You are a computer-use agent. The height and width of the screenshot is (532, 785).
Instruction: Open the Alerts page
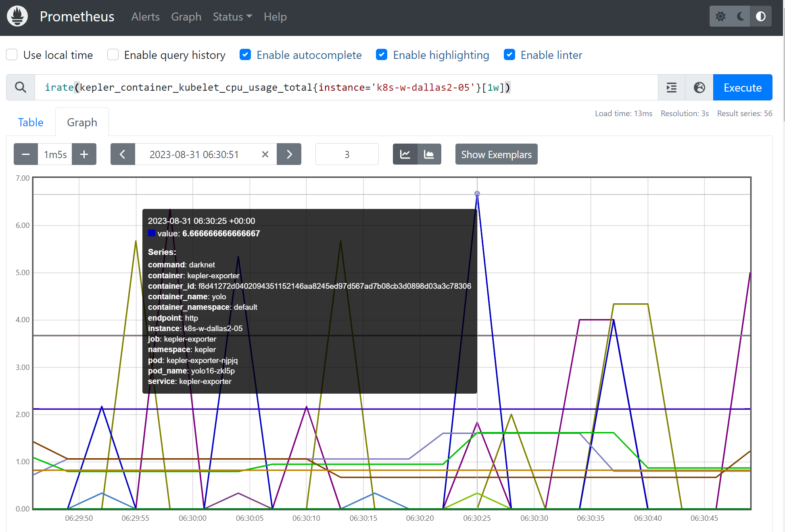pos(145,17)
